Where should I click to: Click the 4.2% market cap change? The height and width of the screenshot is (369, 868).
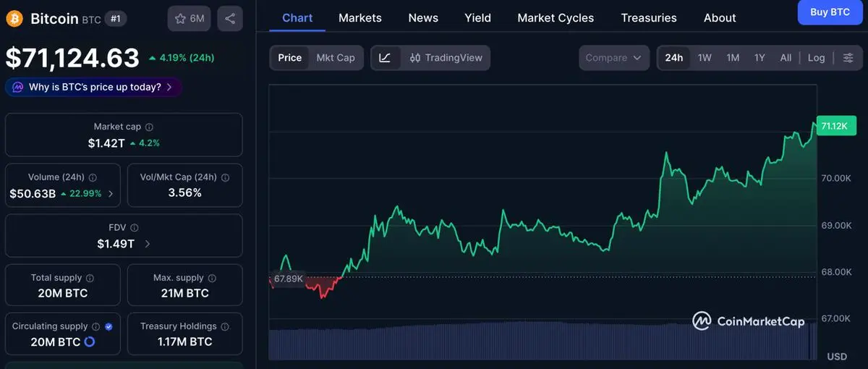point(145,143)
